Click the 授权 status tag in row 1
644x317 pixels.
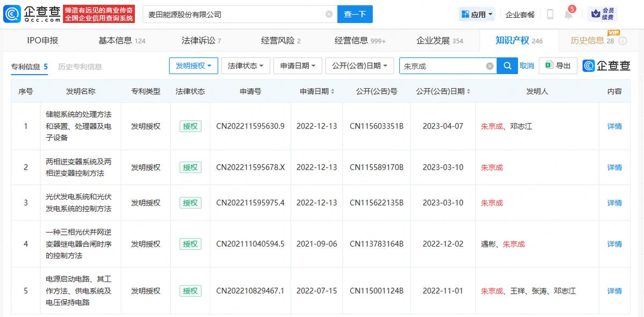(x=190, y=126)
